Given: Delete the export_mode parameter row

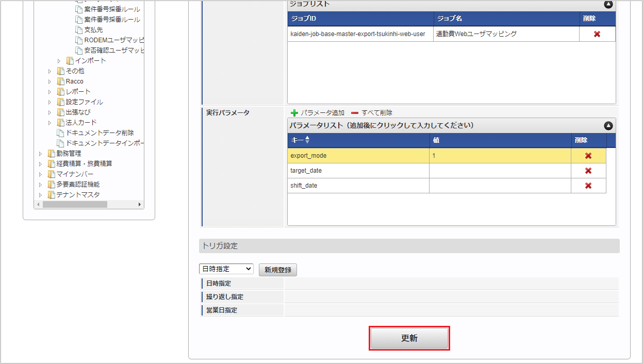Looking at the screenshot, I should point(588,156).
